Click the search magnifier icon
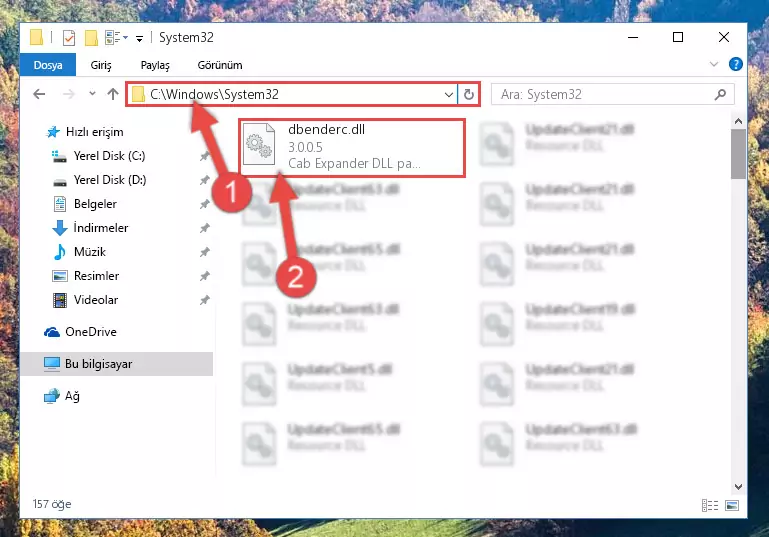 720,94
